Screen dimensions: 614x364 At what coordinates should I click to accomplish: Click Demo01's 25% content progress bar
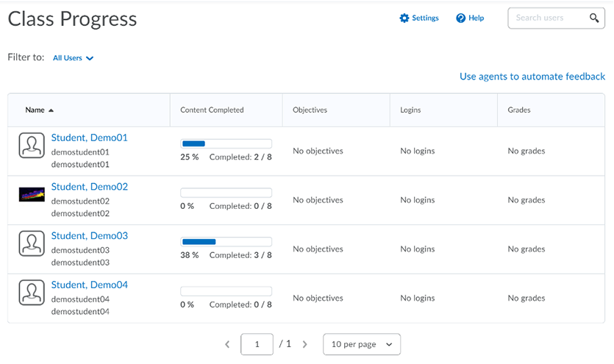click(x=226, y=144)
